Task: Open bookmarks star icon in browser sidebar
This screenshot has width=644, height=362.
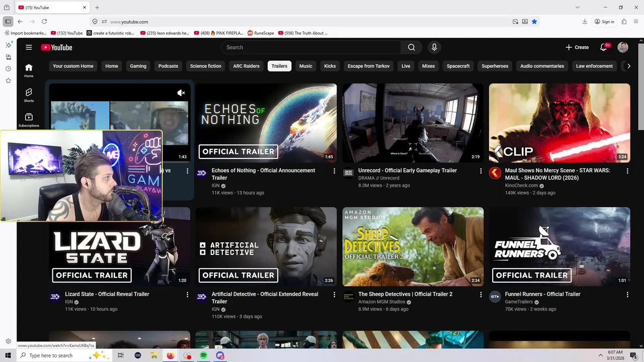Action: [8, 80]
